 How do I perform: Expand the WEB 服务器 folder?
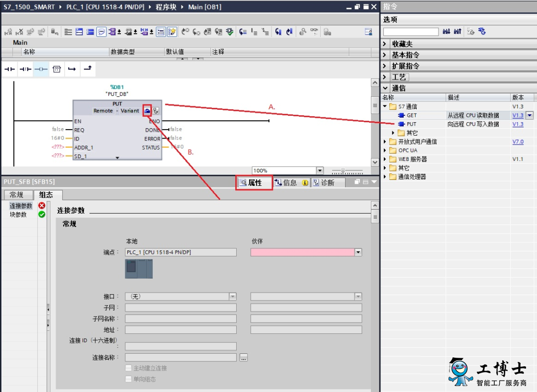[x=385, y=159]
